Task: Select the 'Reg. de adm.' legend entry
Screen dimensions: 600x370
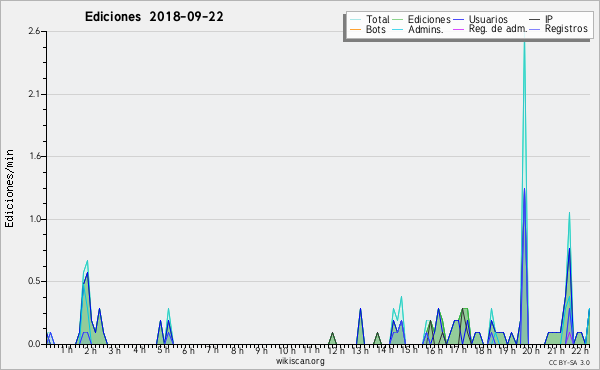Action: point(490,29)
